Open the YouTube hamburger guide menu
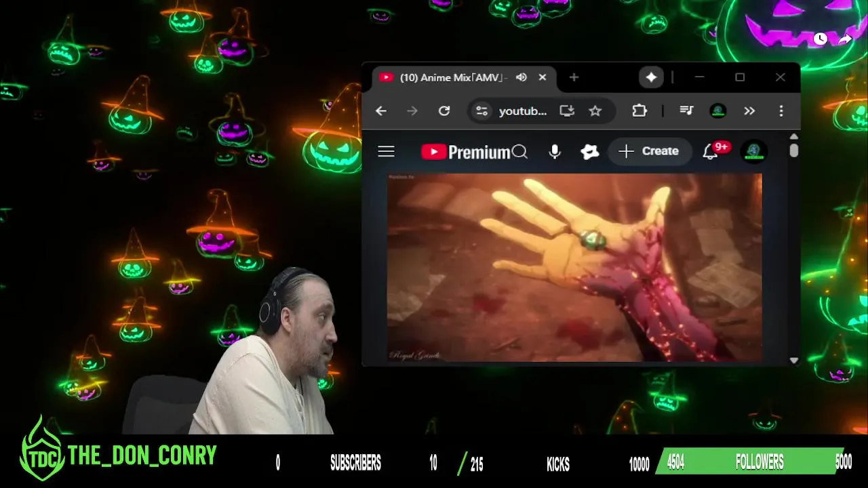The height and width of the screenshot is (488, 868). [x=386, y=151]
